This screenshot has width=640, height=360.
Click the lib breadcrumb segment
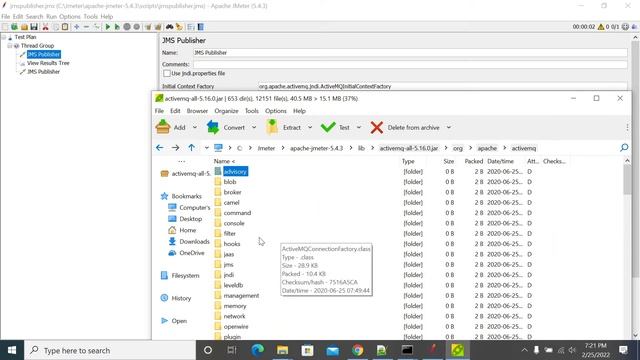[x=361, y=148]
